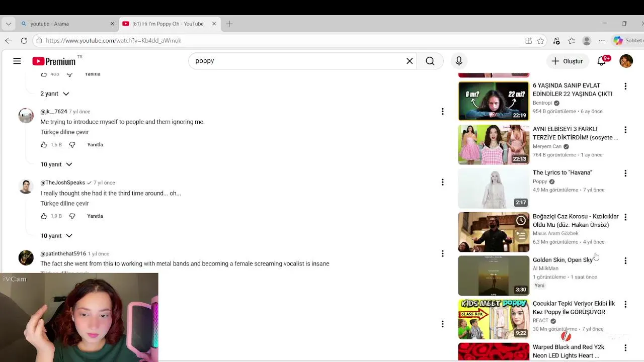Open menu for 6 YAŞINDA SANIP EVLAT video
The width and height of the screenshot is (644, 362).
coord(625,86)
